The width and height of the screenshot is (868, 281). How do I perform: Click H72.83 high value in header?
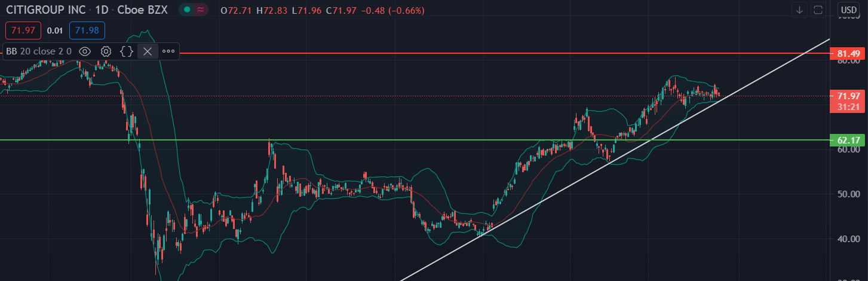(272, 10)
